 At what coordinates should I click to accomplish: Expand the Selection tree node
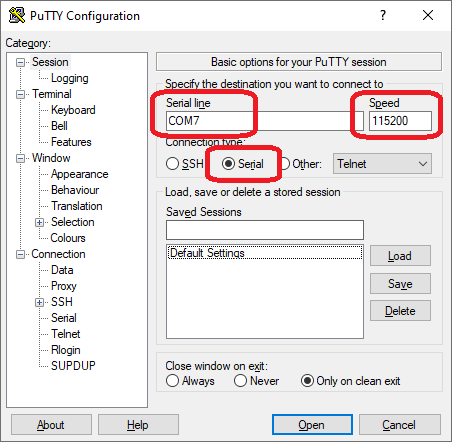point(39,222)
